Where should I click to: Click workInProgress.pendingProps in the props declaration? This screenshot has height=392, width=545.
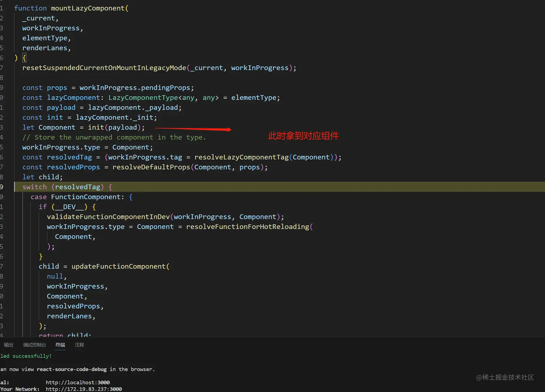[135, 88]
